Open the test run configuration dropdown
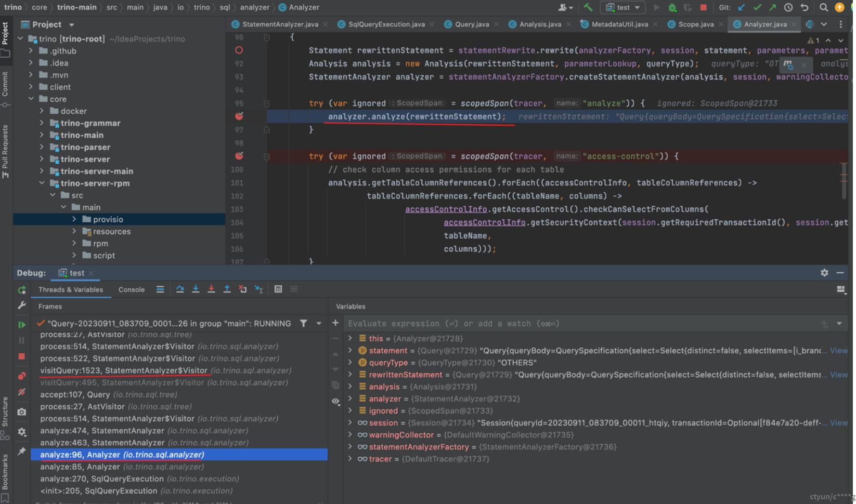856x504 pixels. [x=622, y=7]
